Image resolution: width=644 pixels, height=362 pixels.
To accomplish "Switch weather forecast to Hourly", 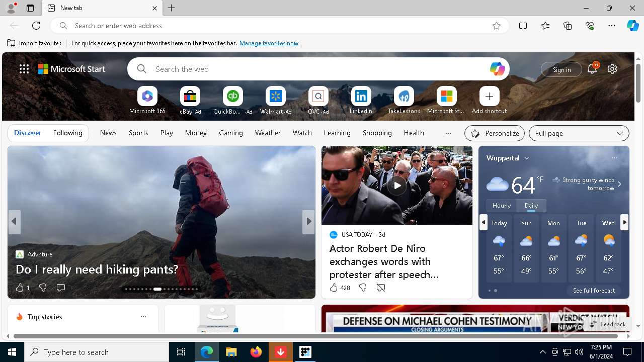I will click(501, 206).
